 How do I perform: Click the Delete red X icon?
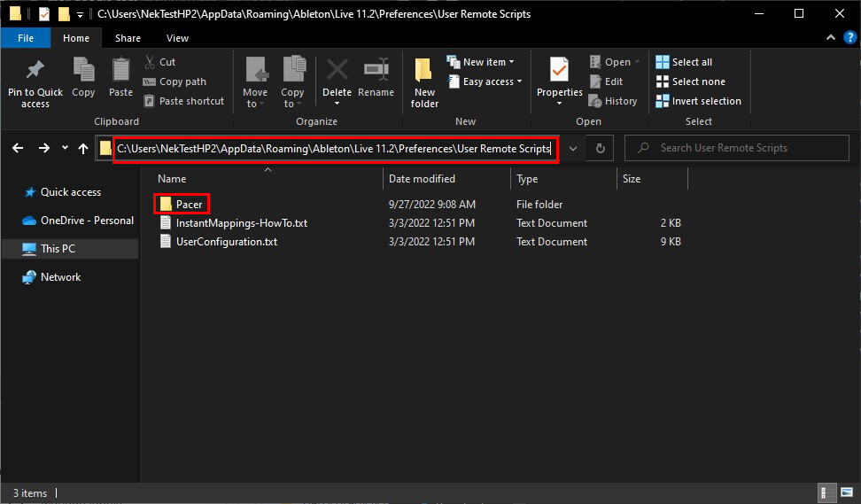click(x=337, y=70)
